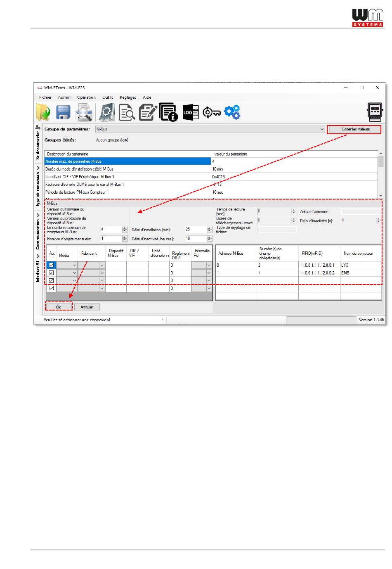The height and width of the screenshot is (569, 392).
Task: Click the electricity meter device icon
Action: tap(375, 112)
